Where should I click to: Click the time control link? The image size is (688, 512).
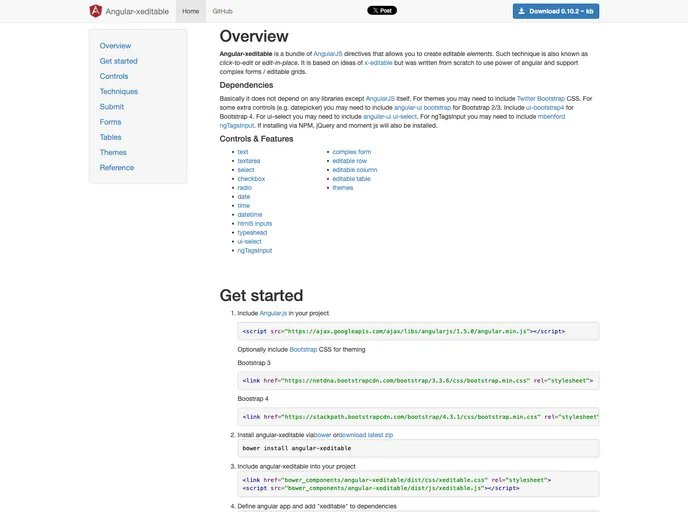coord(244,206)
